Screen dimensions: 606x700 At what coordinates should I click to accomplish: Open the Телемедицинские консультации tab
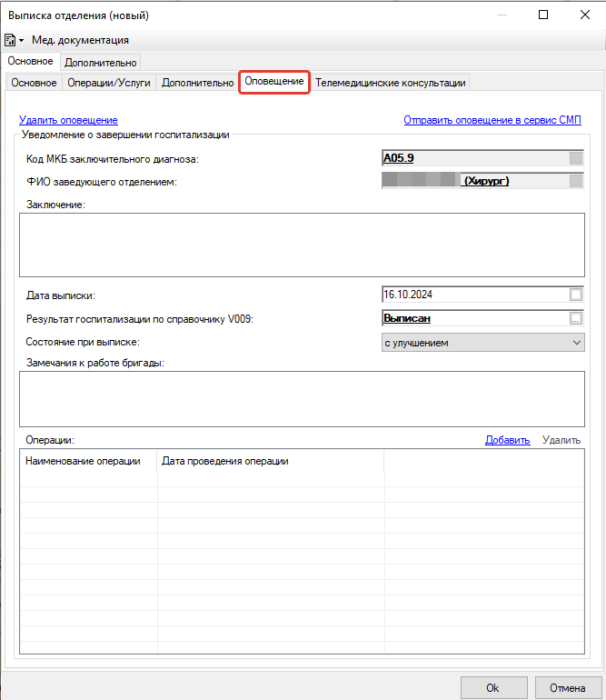coord(390,83)
